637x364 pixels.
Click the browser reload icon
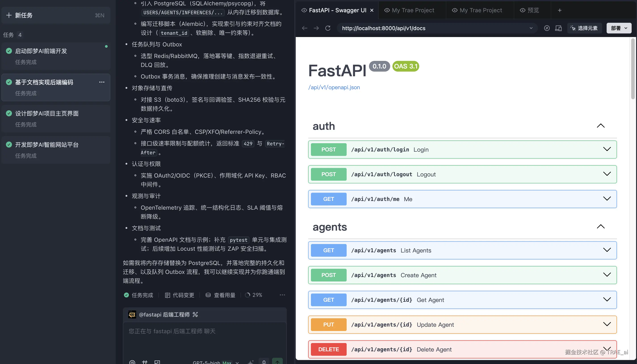pos(328,28)
